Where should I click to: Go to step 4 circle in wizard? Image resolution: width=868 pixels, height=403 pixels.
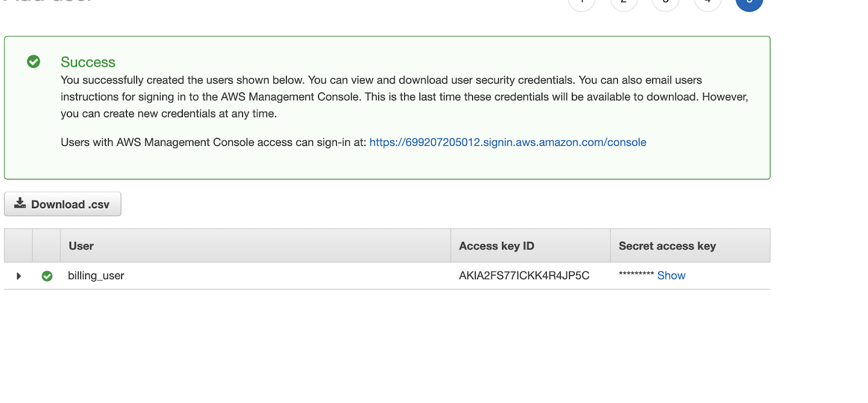coord(707,3)
